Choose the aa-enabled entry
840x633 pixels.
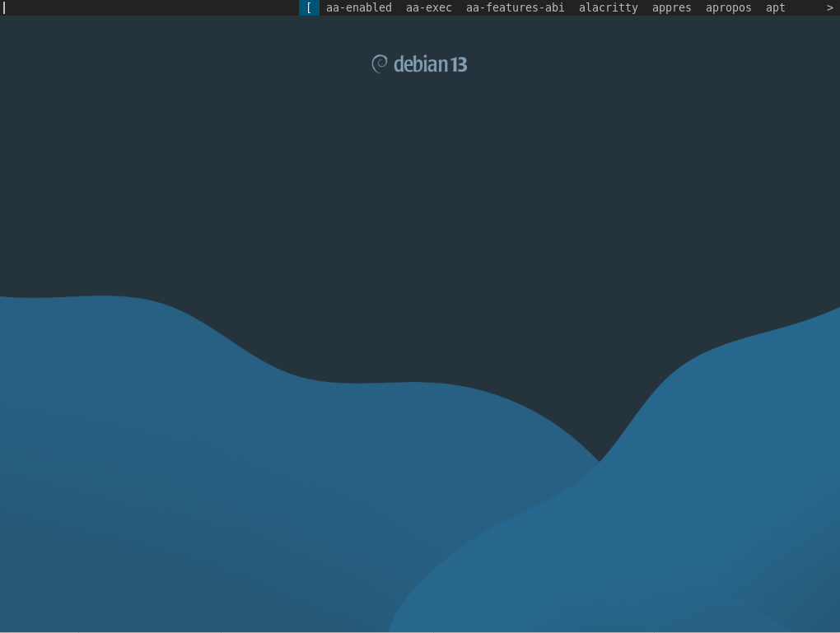point(359,7)
